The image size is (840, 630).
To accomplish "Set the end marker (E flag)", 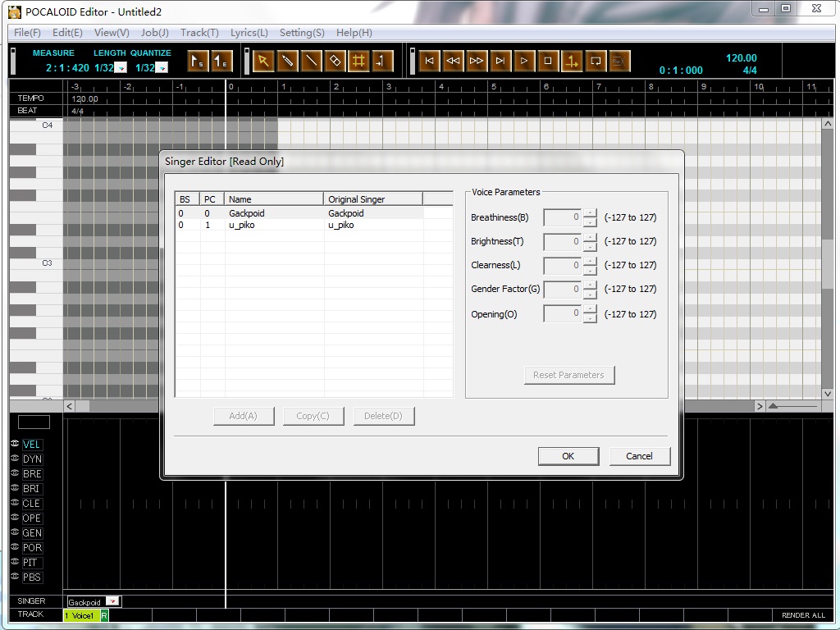I will tap(221, 61).
